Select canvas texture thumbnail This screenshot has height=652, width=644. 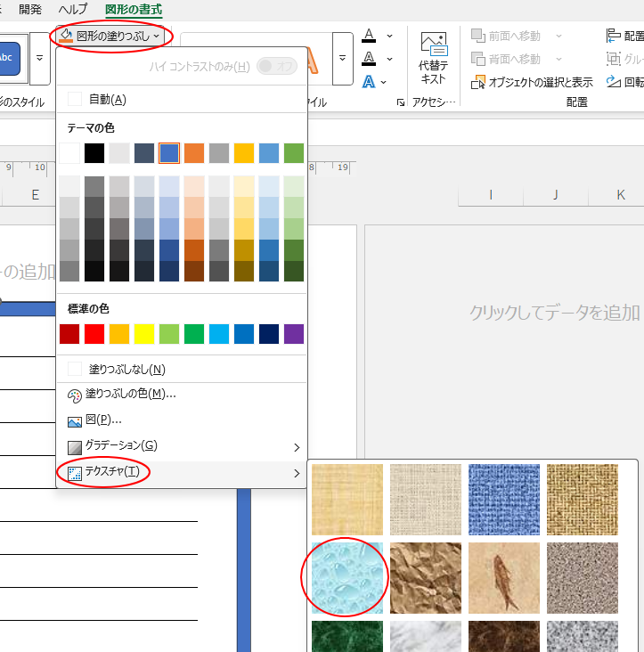coord(426,500)
